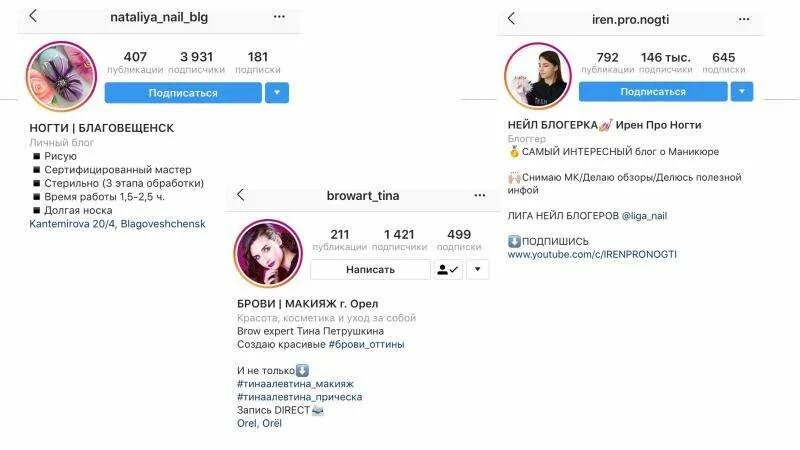This screenshot has width=800, height=450.
Task: View browart_tina profile photo story
Action: pyautogui.click(x=268, y=254)
